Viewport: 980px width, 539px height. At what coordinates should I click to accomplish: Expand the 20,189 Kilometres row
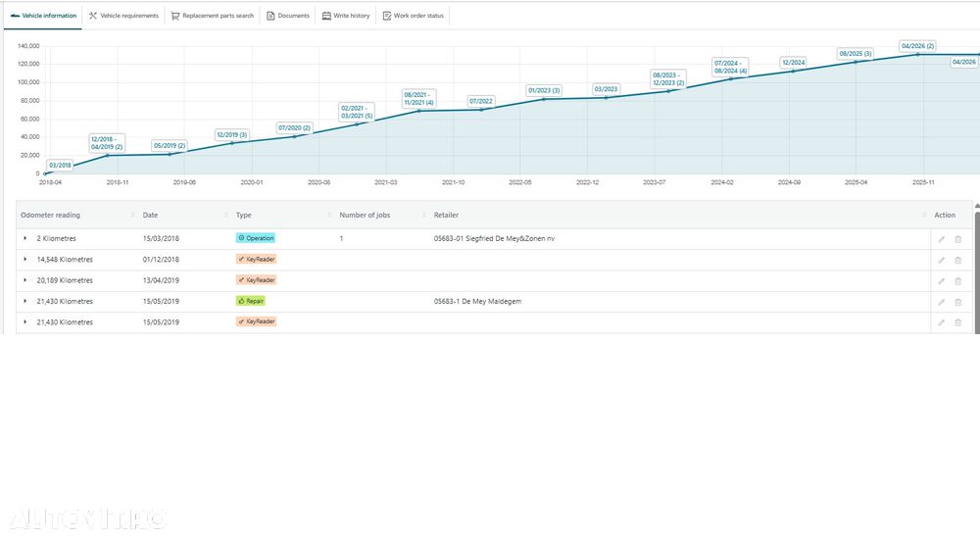point(25,280)
